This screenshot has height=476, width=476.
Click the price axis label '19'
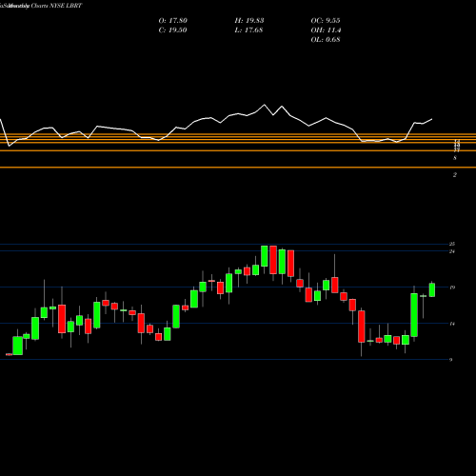pos(452,288)
